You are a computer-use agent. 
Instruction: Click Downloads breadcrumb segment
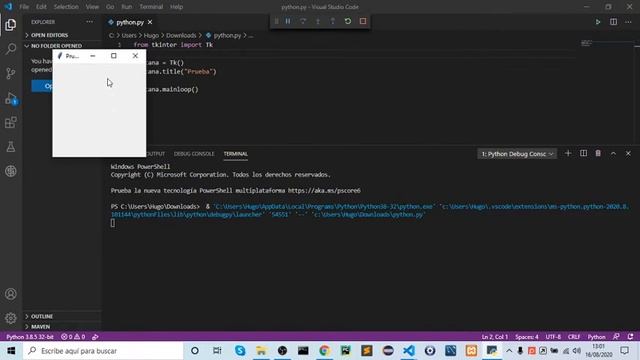181,36
